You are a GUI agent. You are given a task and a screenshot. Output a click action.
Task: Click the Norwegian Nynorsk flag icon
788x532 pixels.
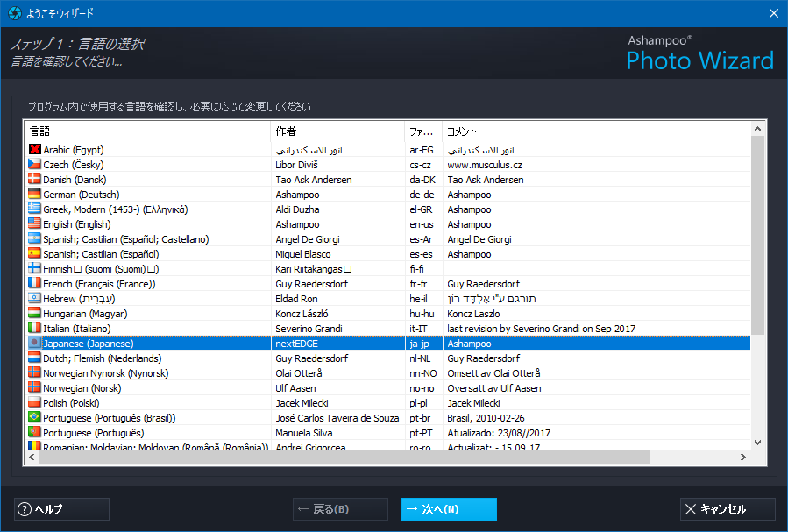tap(35, 372)
